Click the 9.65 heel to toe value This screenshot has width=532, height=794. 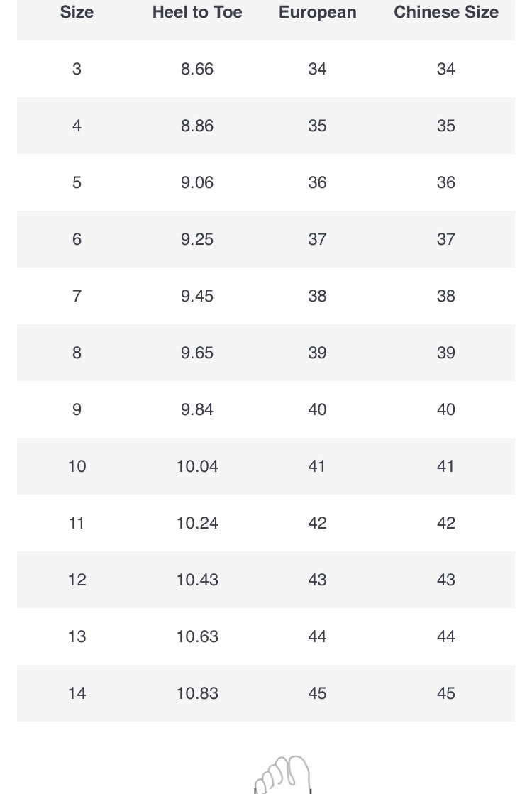(197, 353)
